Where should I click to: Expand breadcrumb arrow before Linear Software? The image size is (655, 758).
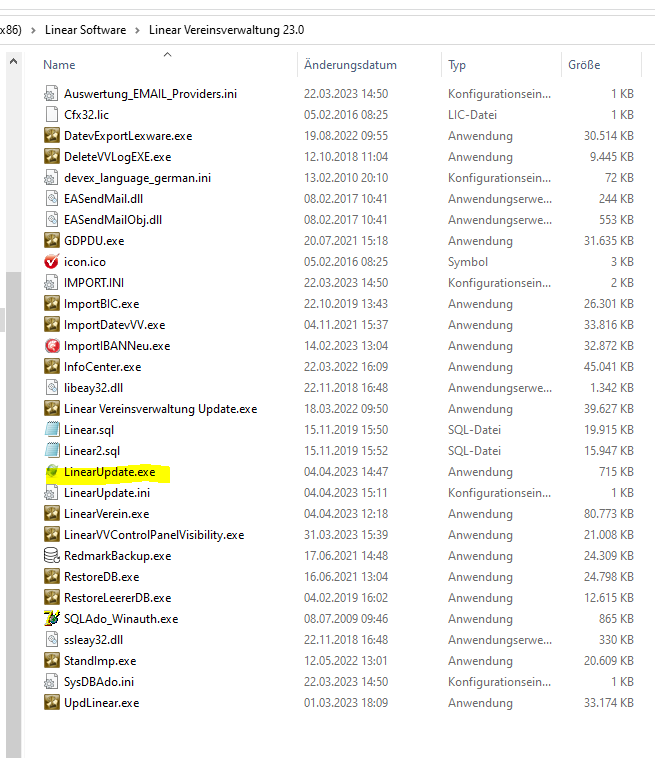35,30
